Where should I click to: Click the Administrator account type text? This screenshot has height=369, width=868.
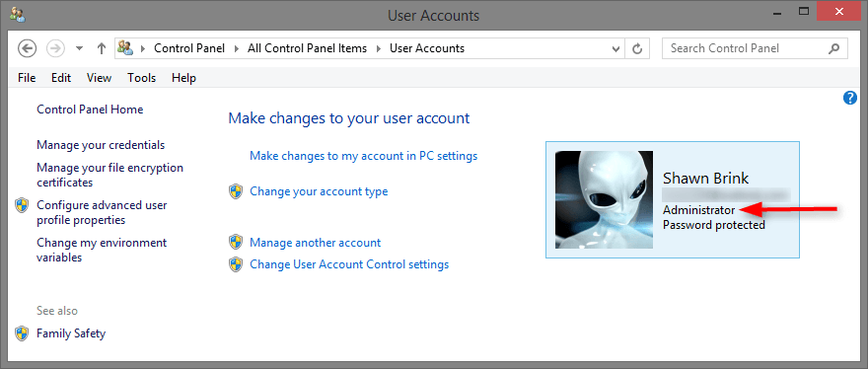click(x=699, y=210)
